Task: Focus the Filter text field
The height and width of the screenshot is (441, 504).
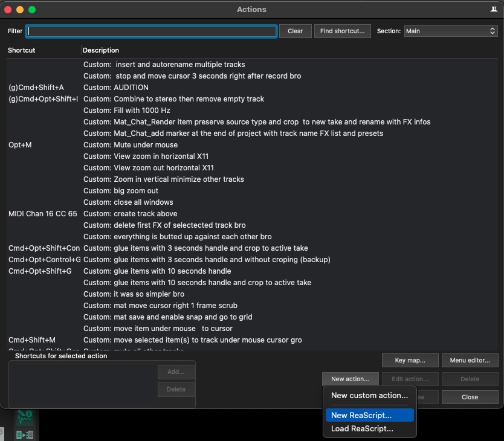Action: 151,31
